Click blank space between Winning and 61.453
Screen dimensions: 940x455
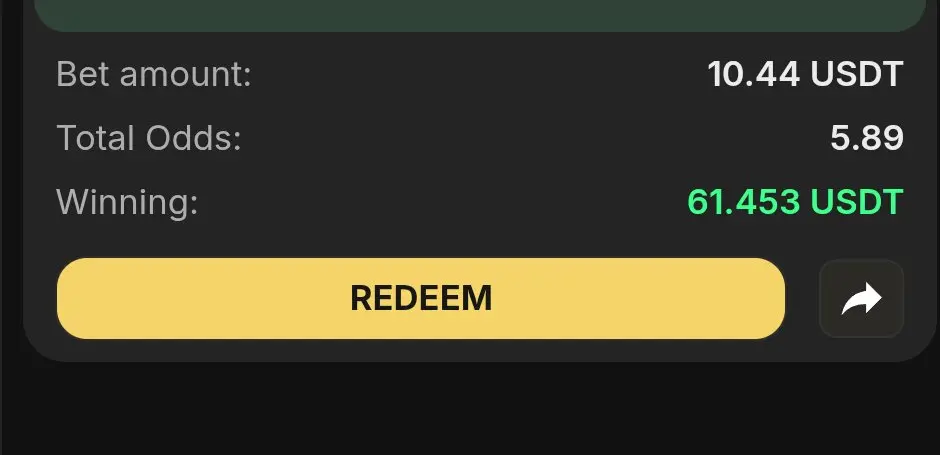click(x=442, y=202)
